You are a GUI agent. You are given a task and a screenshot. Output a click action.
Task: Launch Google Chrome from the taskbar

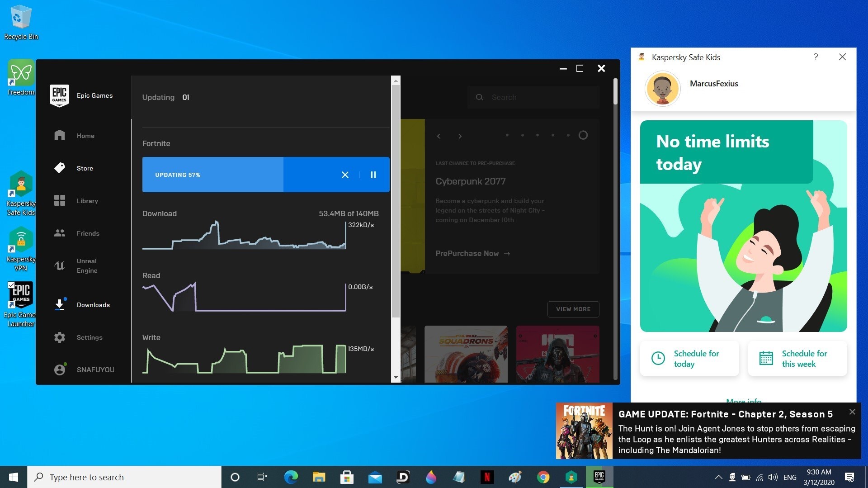543,477
